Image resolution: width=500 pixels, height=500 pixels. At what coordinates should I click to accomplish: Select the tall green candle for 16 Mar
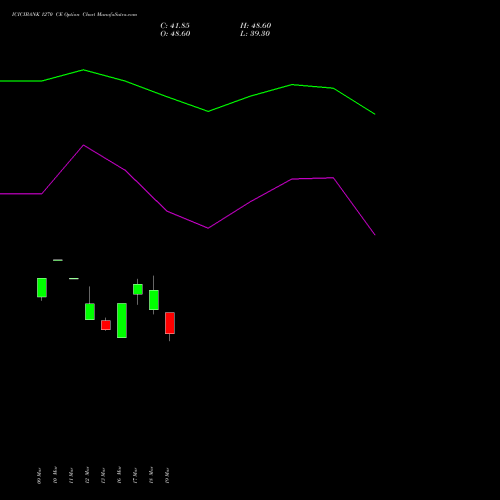122,320
